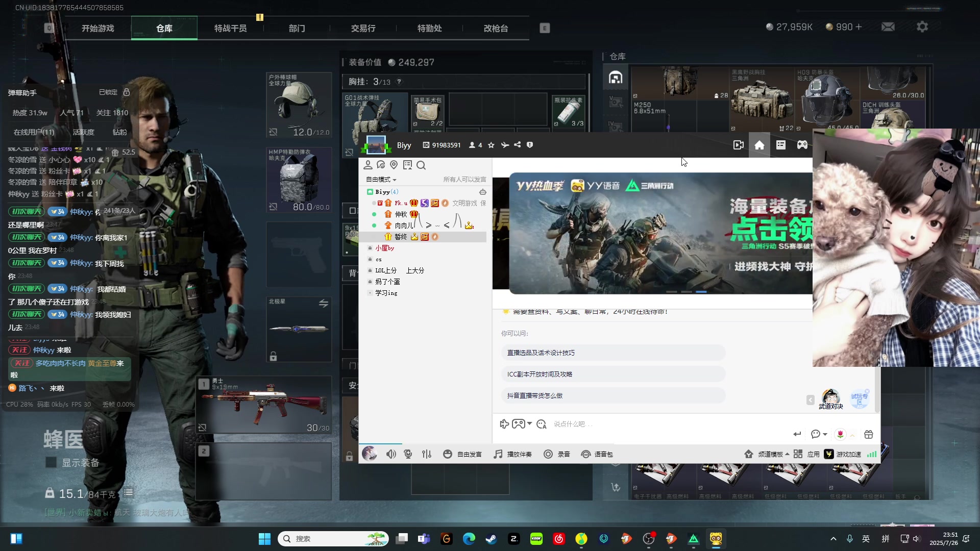980x551 pixels.
Task: Click the location pin icon in YY sidebar
Action: tap(394, 165)
